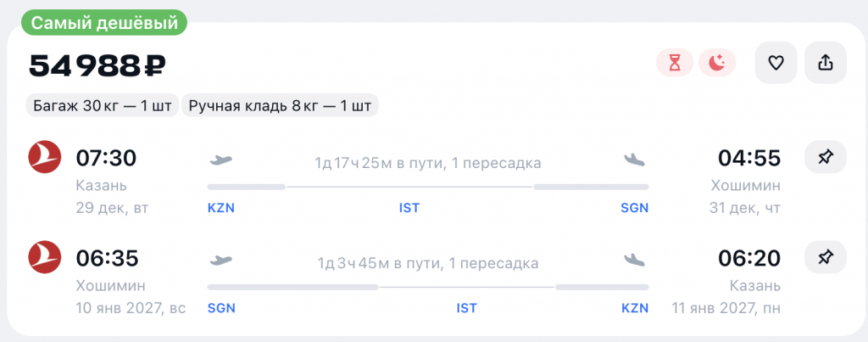Click the outbound landing plane icon
The width and height of the screenshot is (868, 342).
pos(635,159)
